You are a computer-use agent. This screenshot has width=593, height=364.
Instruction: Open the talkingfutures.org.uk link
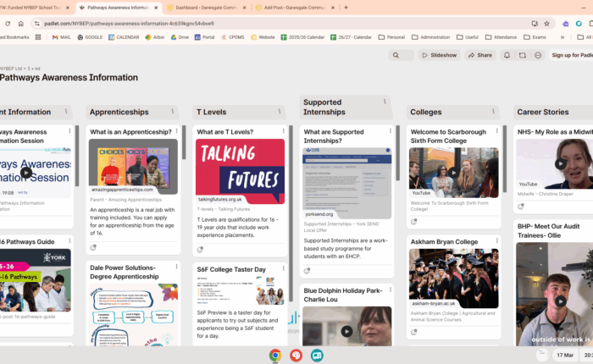tap(220, 199)
